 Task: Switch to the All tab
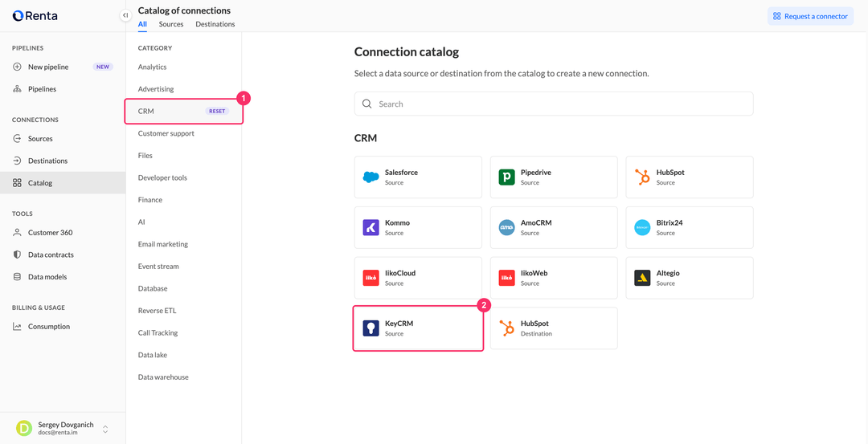click(142, 24)
